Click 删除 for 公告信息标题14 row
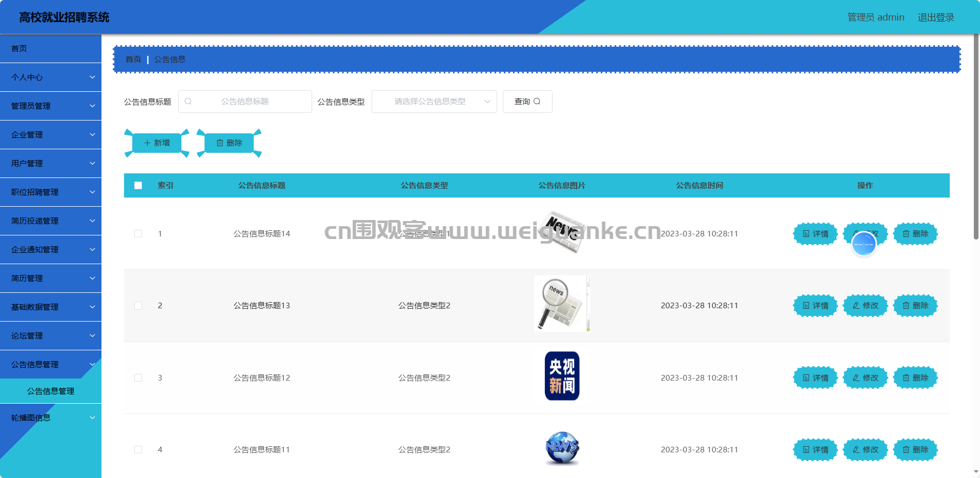This screenshot has height=478, width=980. click(915, 234)
